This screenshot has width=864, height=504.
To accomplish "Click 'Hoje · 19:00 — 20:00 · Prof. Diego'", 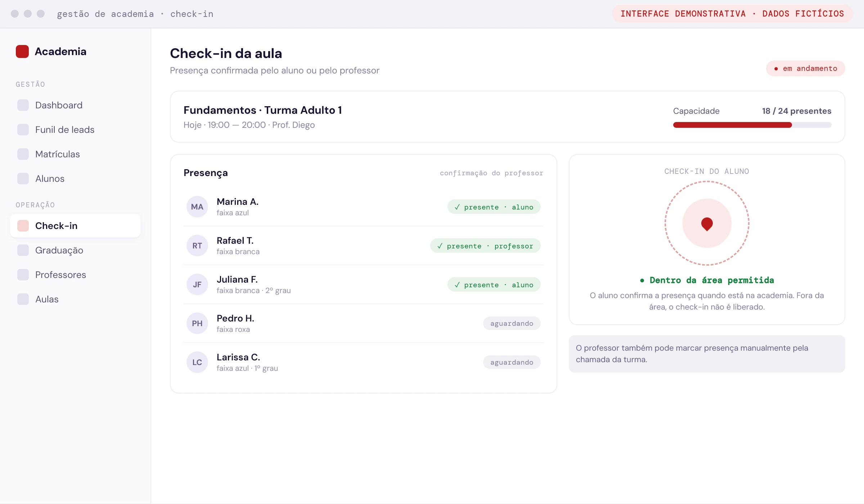I will 249,125.
